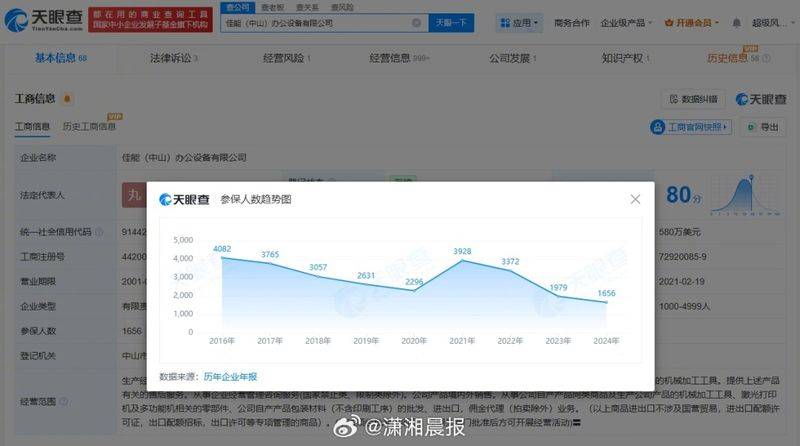Click the 1000-4999人 staff size value
This screenshot has width=800, height=446.
[x=684, y=306]
